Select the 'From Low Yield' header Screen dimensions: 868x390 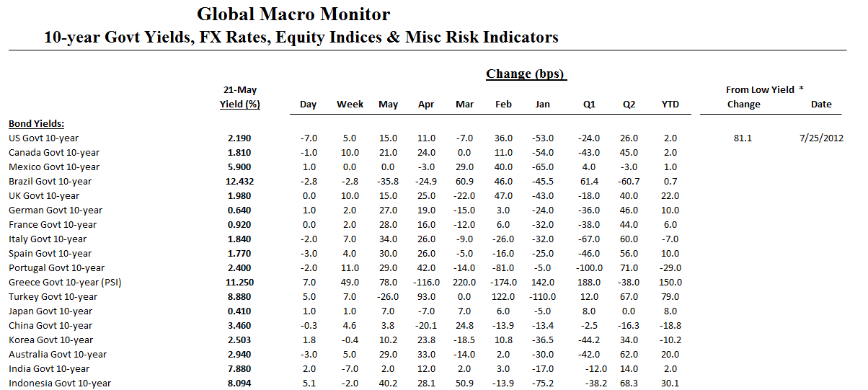coord(760,89)
